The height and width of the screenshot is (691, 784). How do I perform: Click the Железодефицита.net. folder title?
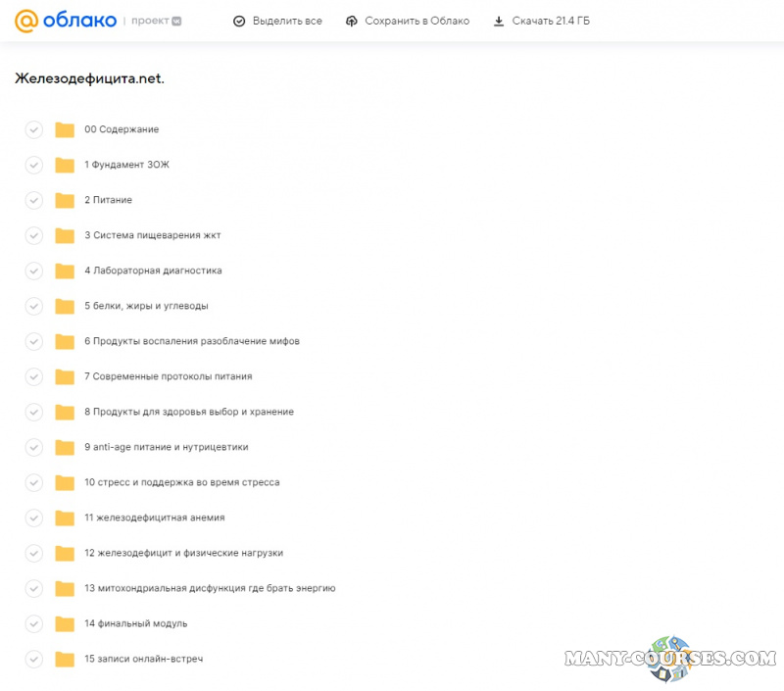point(89,78)
